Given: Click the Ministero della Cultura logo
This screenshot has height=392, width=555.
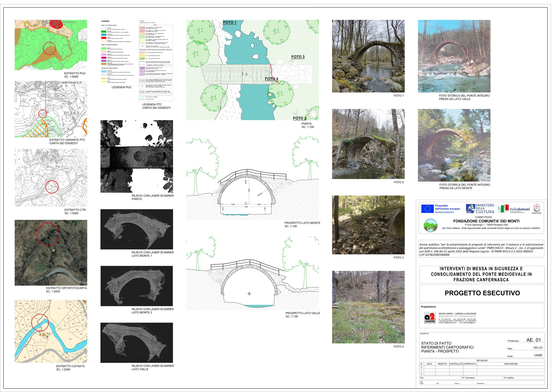Looking at the screenshot, I should (480, 208).
